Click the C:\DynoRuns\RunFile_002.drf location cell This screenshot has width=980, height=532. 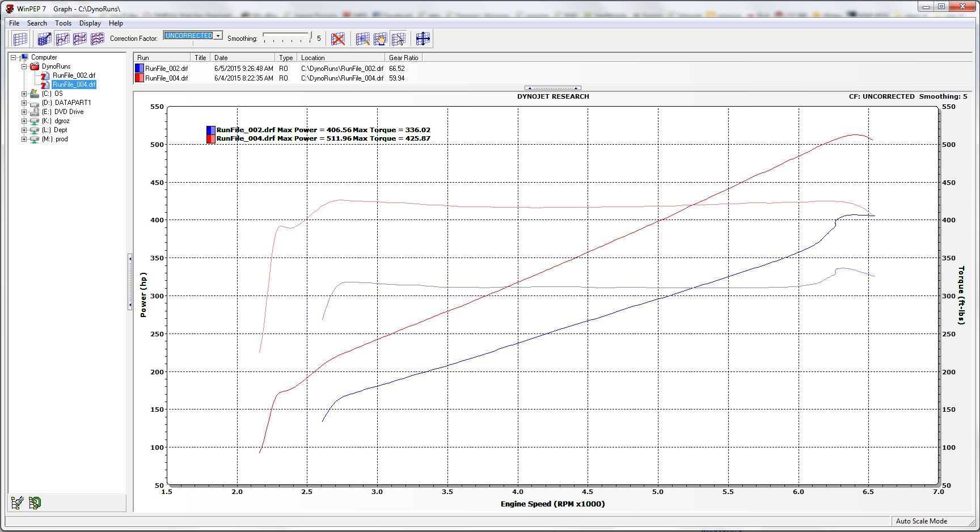[x=342, y=68]
